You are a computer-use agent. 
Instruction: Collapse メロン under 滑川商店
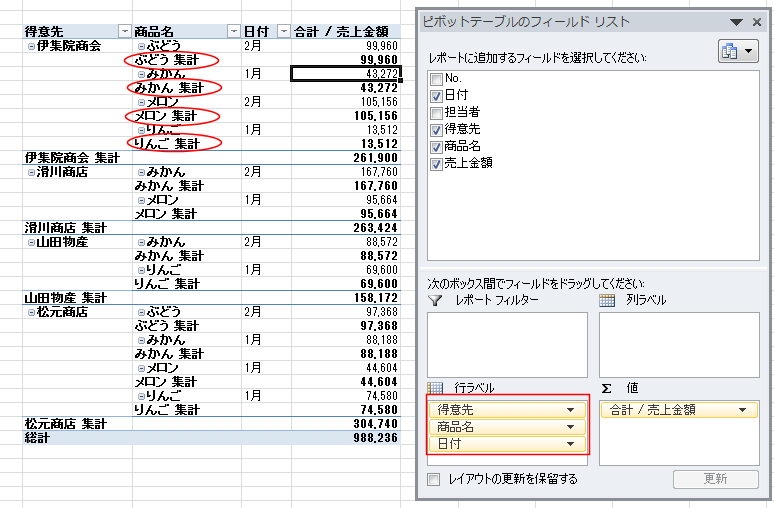click(x=141, y=200)
